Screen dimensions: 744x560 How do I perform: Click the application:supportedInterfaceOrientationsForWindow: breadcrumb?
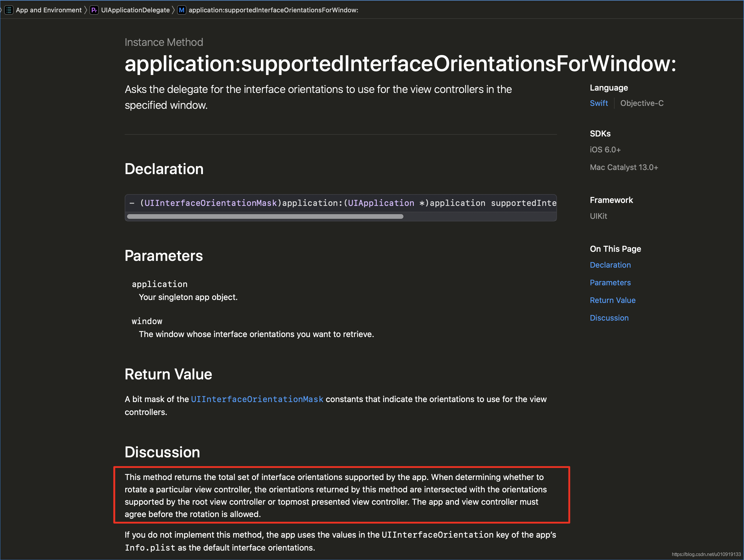tap(273, 10)
